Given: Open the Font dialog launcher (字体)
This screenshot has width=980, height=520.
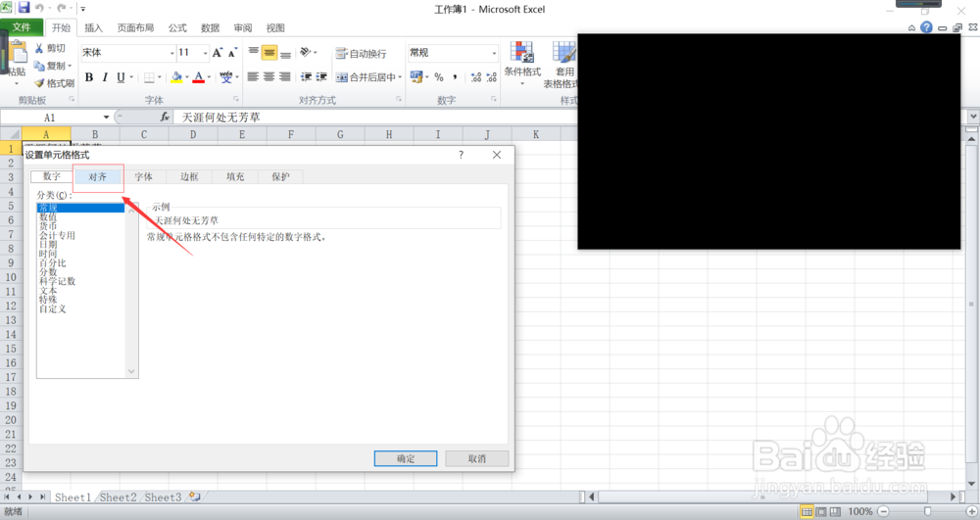Looking at the screenshot, I should tap(236, 99).
